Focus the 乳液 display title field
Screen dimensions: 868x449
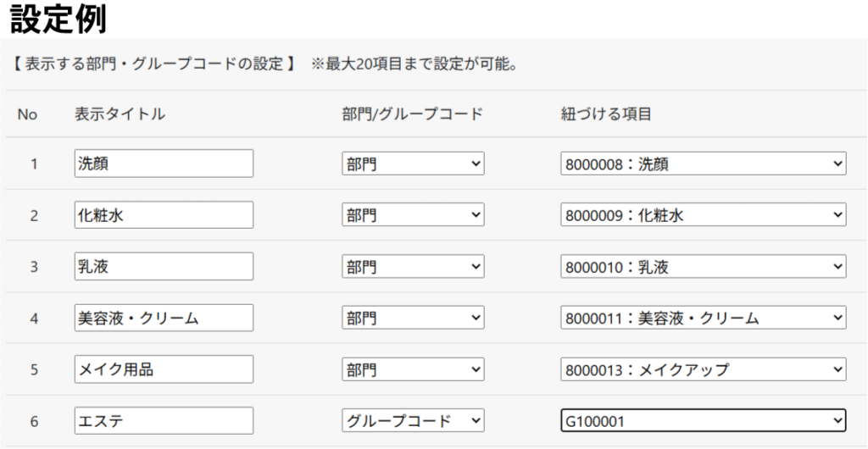(x=164, y=267)
